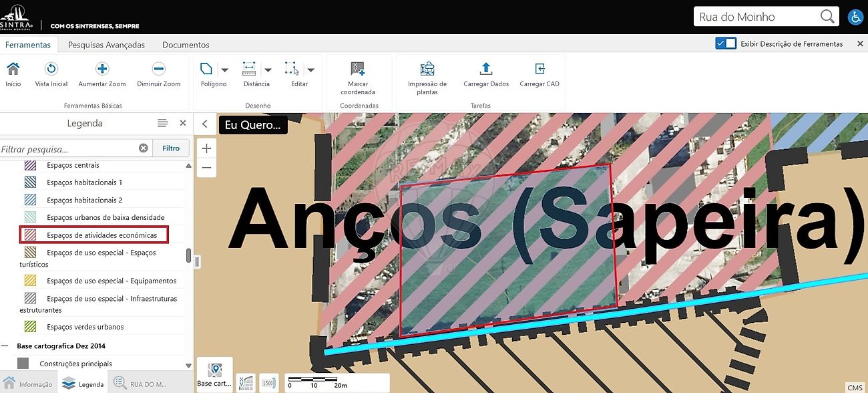Click the Carregar Dados upload icon

pos(486,70)
